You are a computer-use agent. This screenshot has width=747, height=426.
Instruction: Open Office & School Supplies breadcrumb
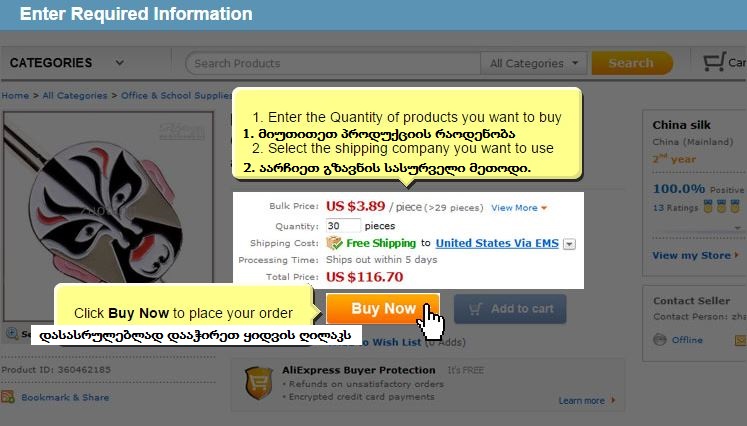click(176, 95)
